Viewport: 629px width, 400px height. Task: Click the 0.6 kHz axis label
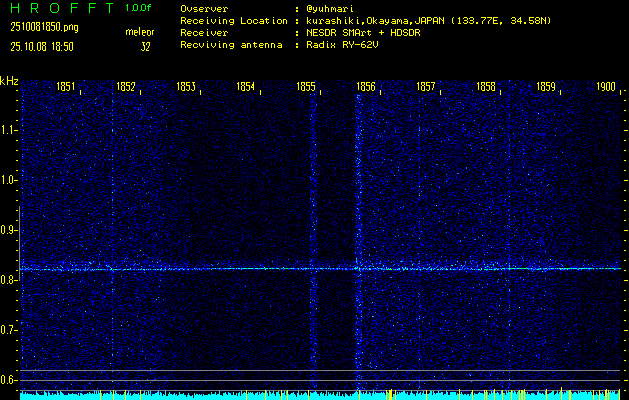click(x=8, y=380)
